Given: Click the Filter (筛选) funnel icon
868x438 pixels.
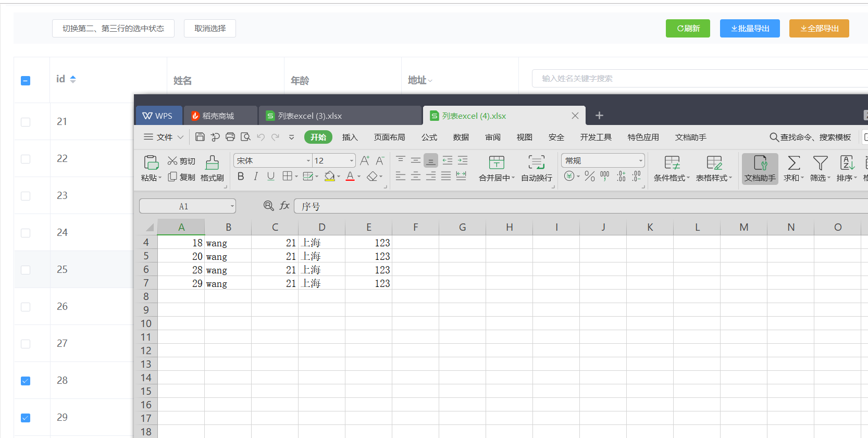Looking at the screenshot, I should point(821,163).
